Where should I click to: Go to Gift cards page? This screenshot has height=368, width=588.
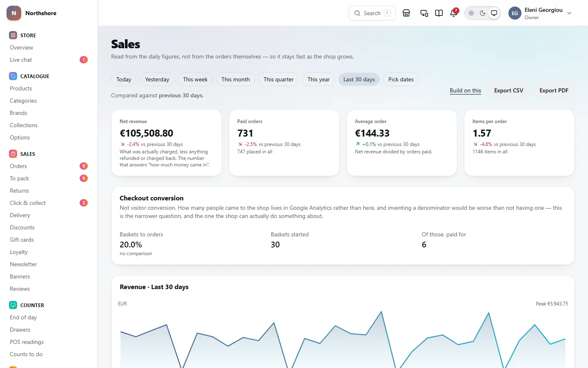click(x=22, y=240)
